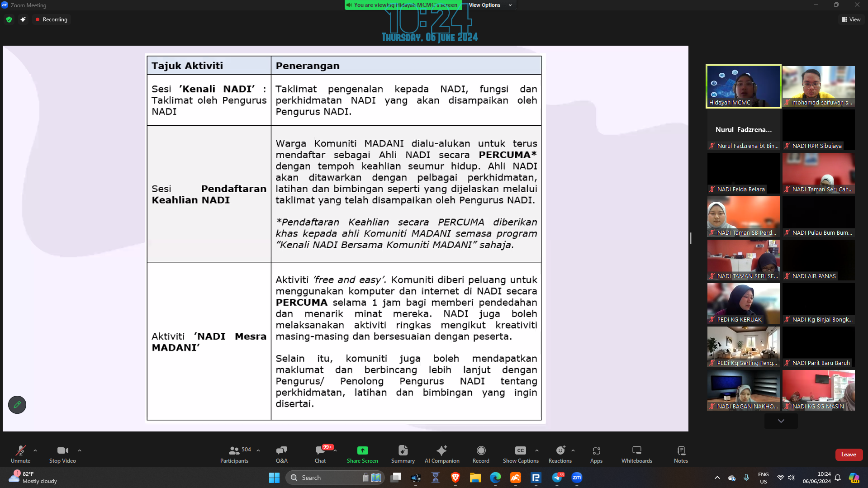The width and height of the screenshot is (868, 488).
Task: Click the tray microphone icon
Action: click(746, 478)
